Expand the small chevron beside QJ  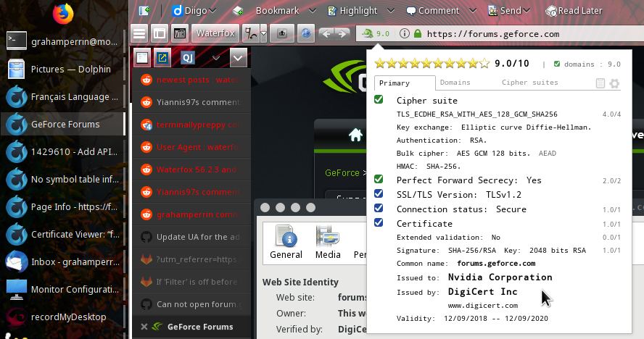pyautogui.click(x=215, y=58)
